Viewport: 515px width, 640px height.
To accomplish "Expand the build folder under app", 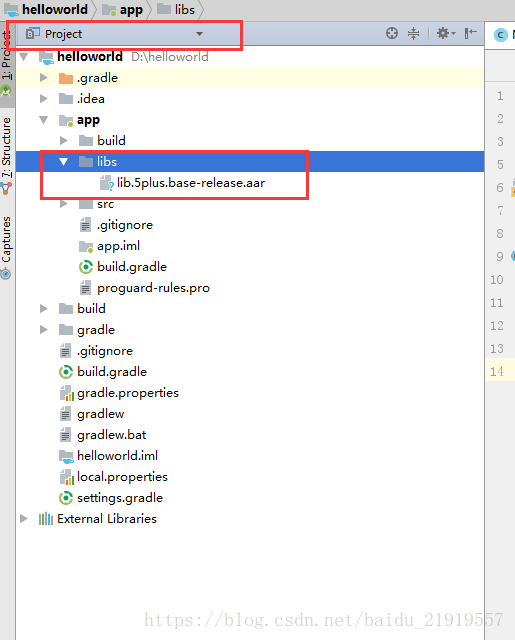I will pyautogui.click(x=64, y=140).
